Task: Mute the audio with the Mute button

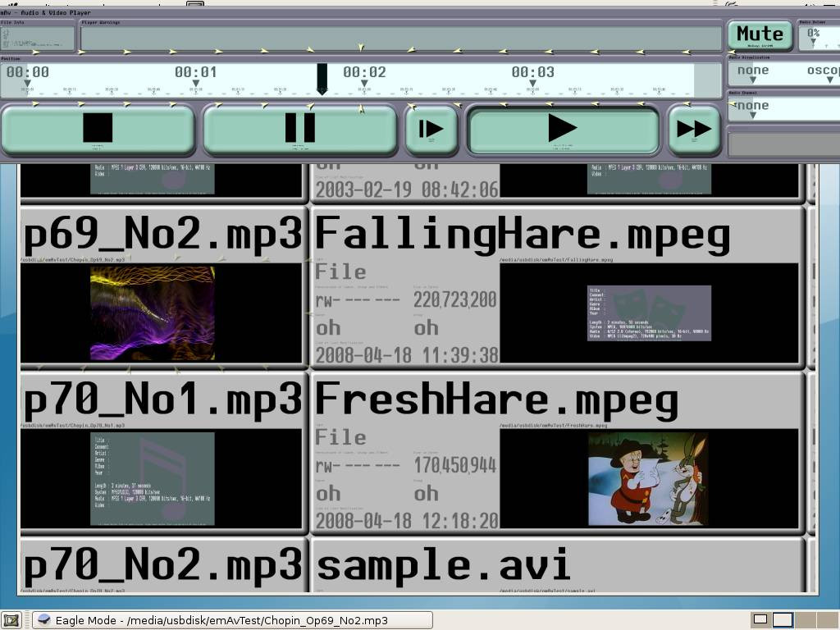Action: pyautogui.click(x=760, y=34)
